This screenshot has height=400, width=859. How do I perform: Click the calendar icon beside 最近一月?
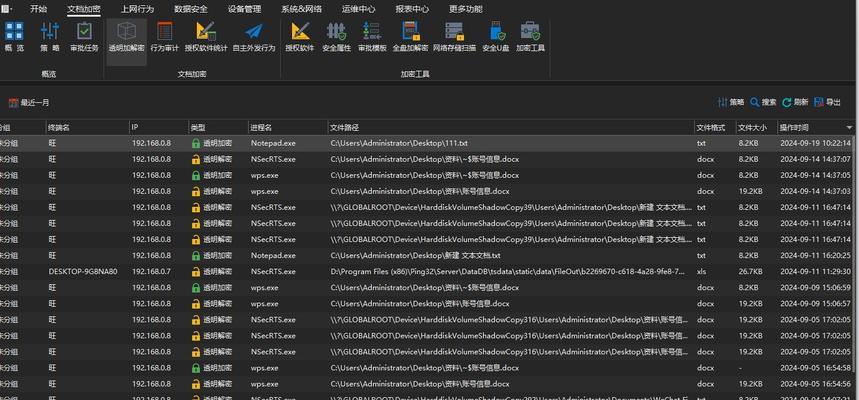tap(13, 102)
